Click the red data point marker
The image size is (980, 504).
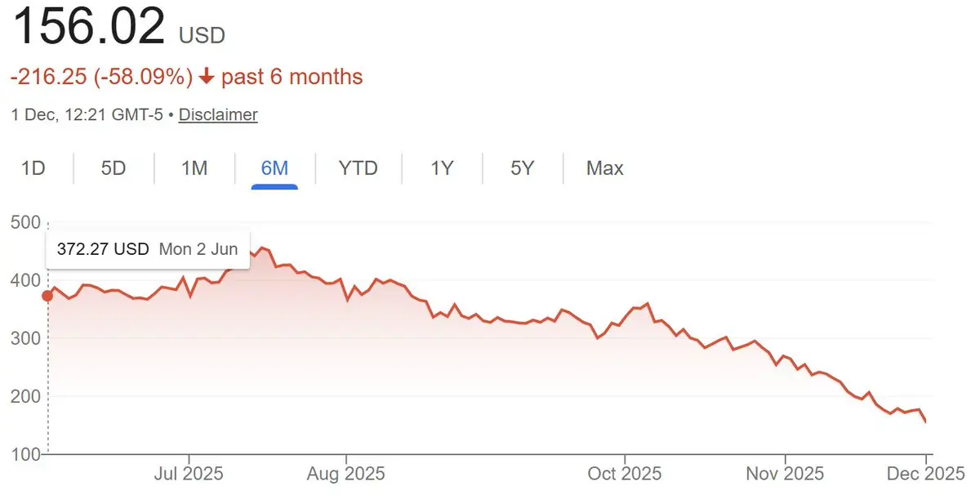point(47,296)
